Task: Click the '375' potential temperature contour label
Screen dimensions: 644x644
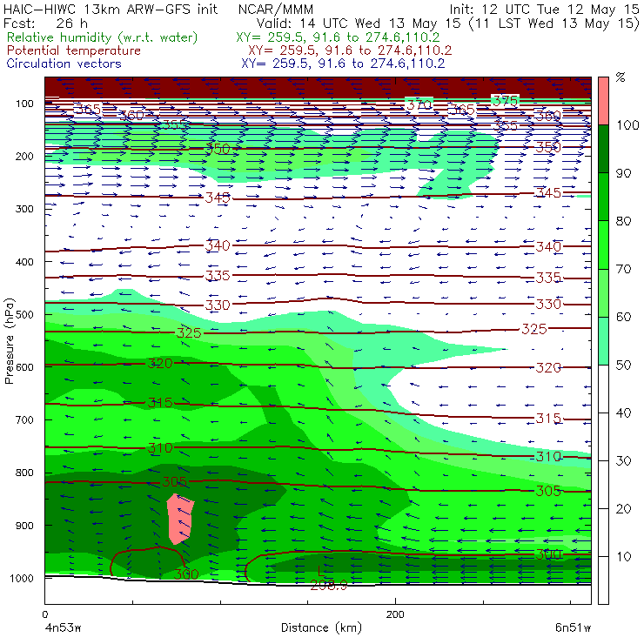Action: pyautogui.click(x=505, y=101)
